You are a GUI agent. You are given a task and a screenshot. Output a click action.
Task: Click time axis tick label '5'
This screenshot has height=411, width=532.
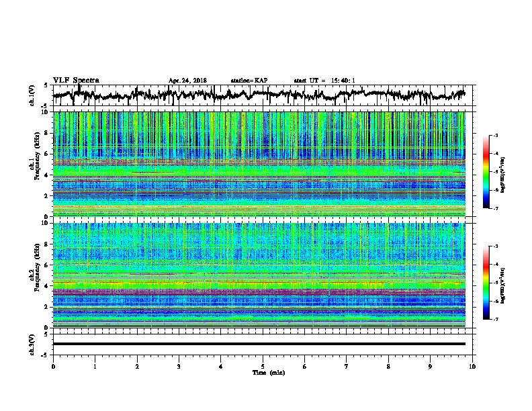(263, 367)
